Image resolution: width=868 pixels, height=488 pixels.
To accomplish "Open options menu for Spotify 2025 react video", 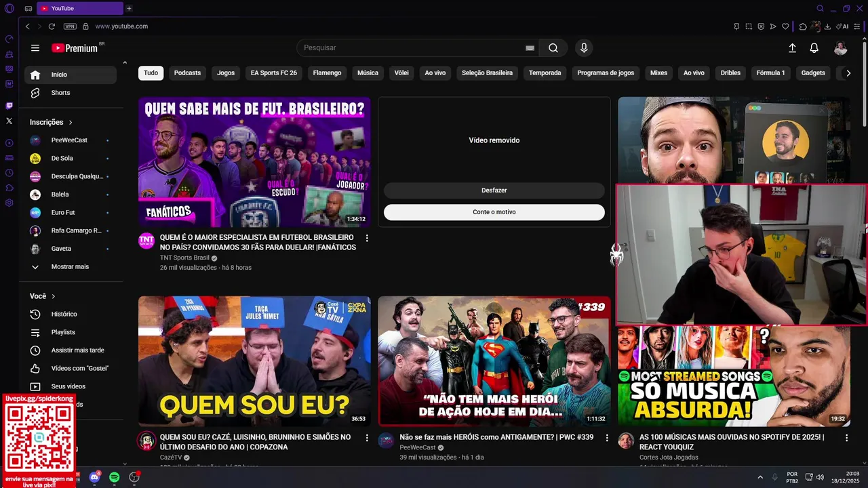I will pos(846,439).
